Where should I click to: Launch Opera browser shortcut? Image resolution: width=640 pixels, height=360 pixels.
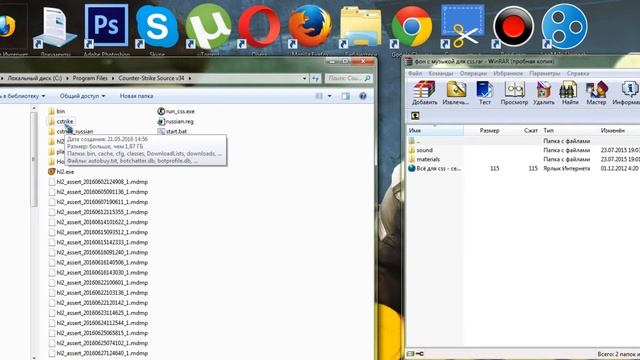coord(259,27)
